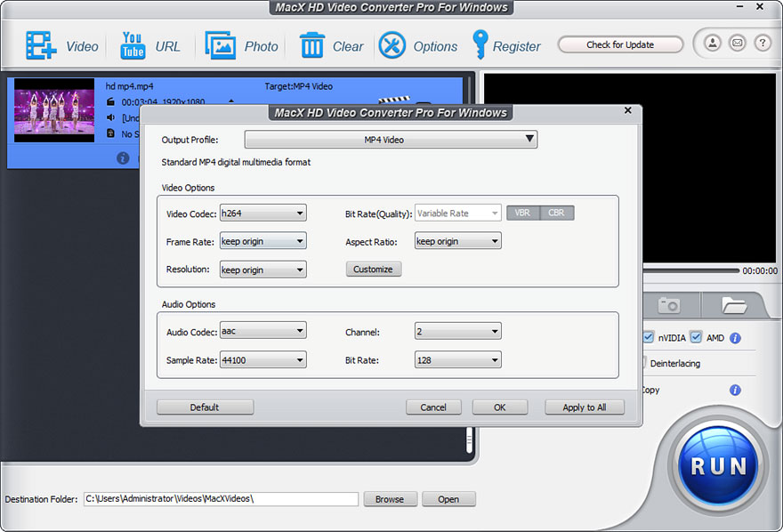Click the Register key icon

[480, 44]
